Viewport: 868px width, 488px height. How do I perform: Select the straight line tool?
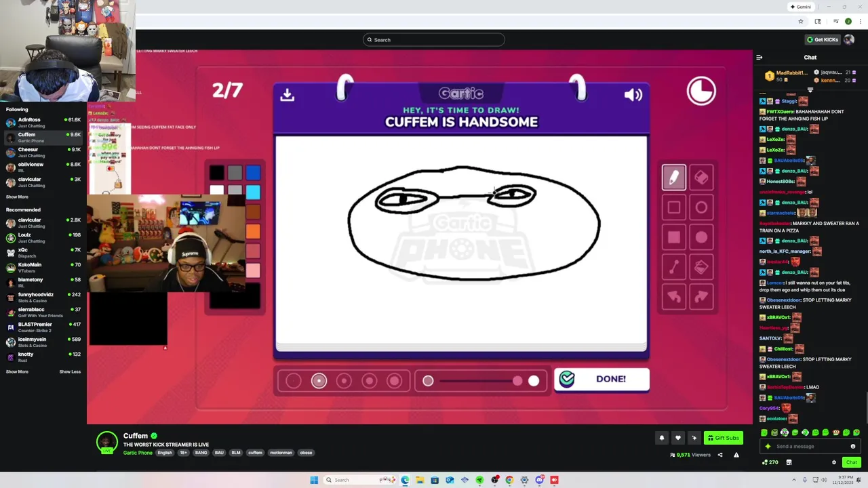(674, 267)
